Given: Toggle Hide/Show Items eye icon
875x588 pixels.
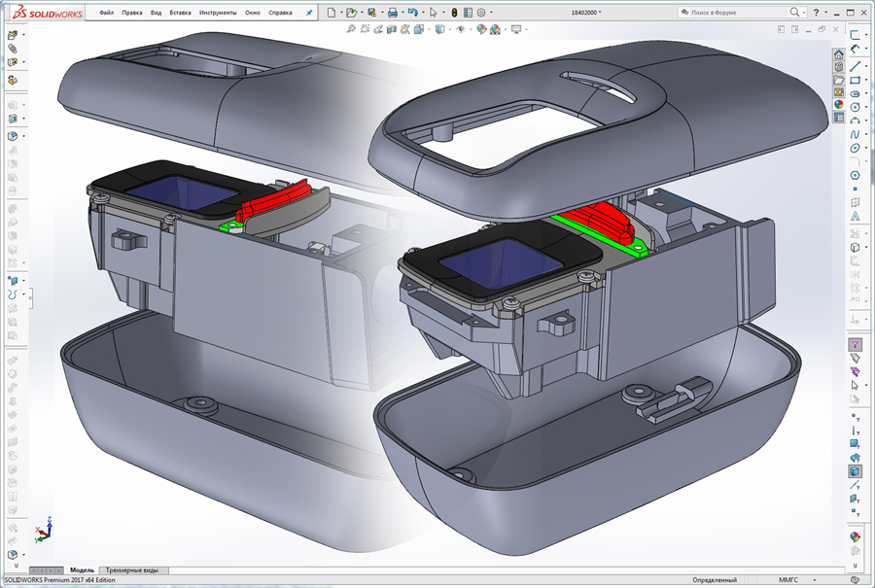Looking at the screenshot, I should [x=461, y=28].
